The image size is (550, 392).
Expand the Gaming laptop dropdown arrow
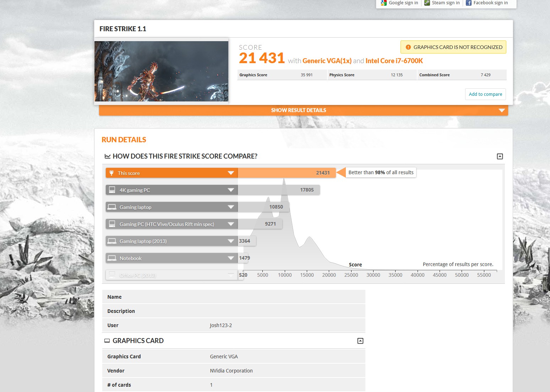pyautogui.click(x=231, y=207)
